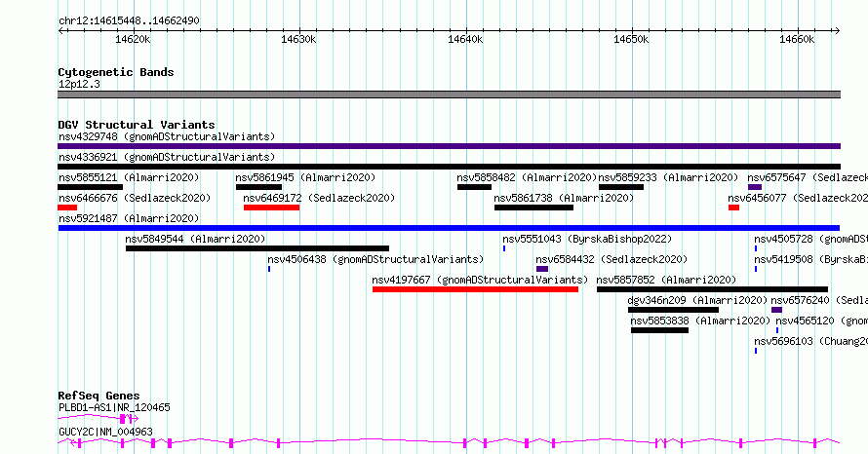Image resolution: width=868 pixels, height=454 pixels.
Task: Open nsv5921487 (Almarri2020) label
Action: [x=129, y=218]
